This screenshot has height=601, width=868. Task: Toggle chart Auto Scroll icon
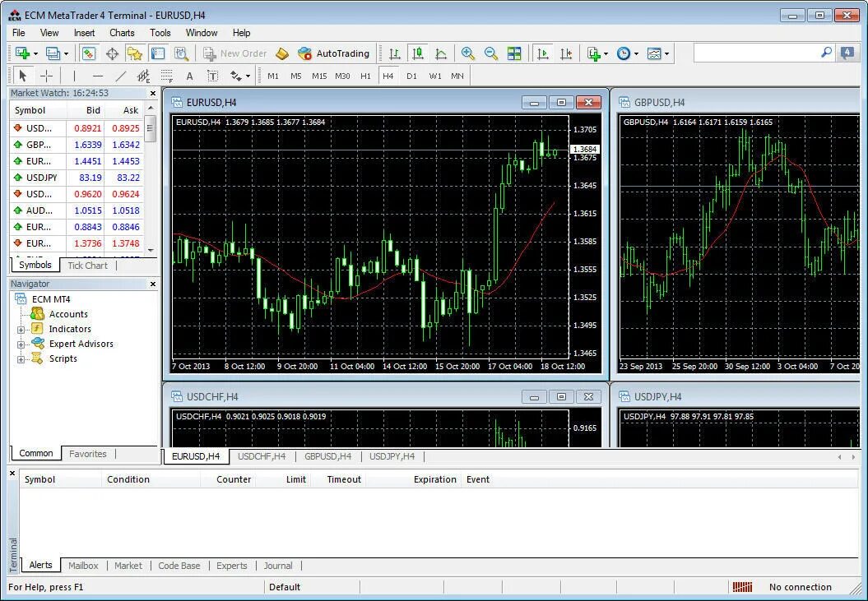(x=543, y=53)
